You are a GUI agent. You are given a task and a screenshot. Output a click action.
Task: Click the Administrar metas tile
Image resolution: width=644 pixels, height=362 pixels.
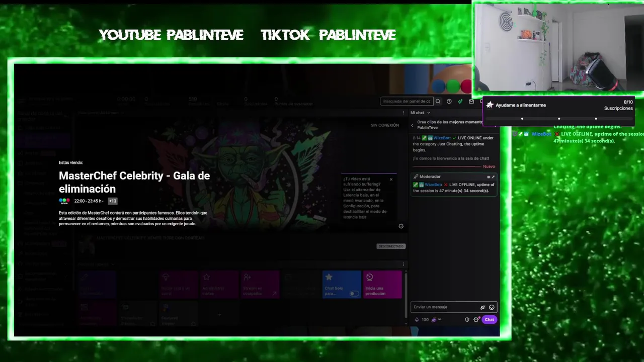click(219, 285)
